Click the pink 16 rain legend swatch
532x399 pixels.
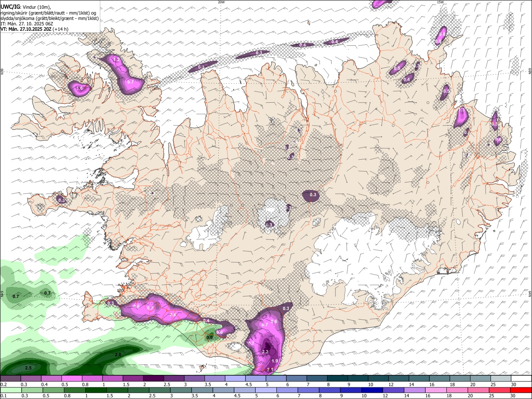click(436, 390)
